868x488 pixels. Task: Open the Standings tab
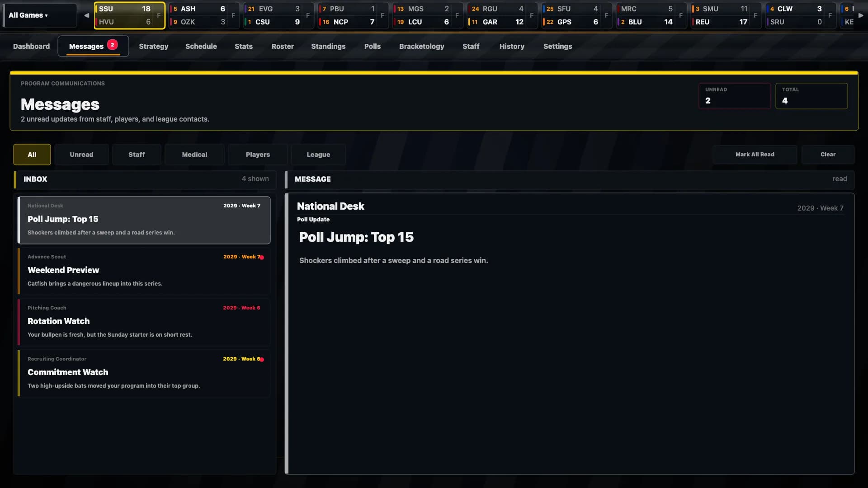(x=328, y=46)
